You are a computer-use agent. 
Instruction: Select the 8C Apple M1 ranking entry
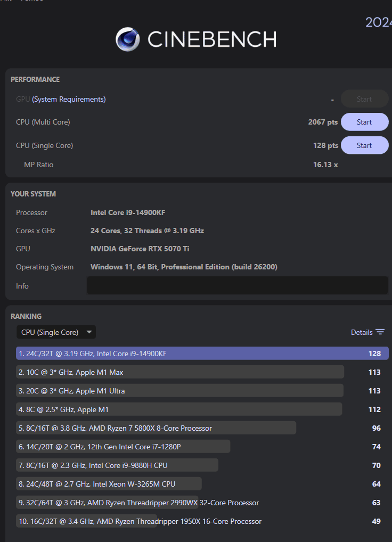coord(179,409)
